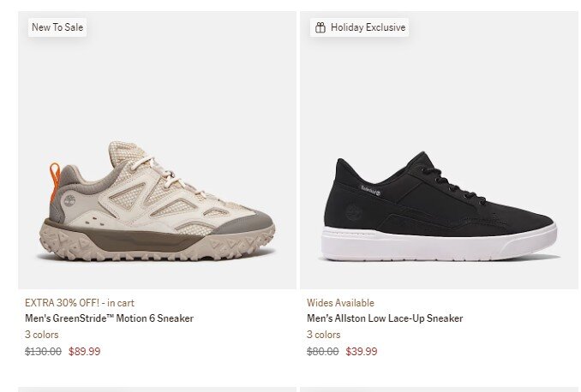Open the next product card below GreenStride
The width and height of the screenshot is (581, 392).
pyautogui.click(x=157, y=389)
